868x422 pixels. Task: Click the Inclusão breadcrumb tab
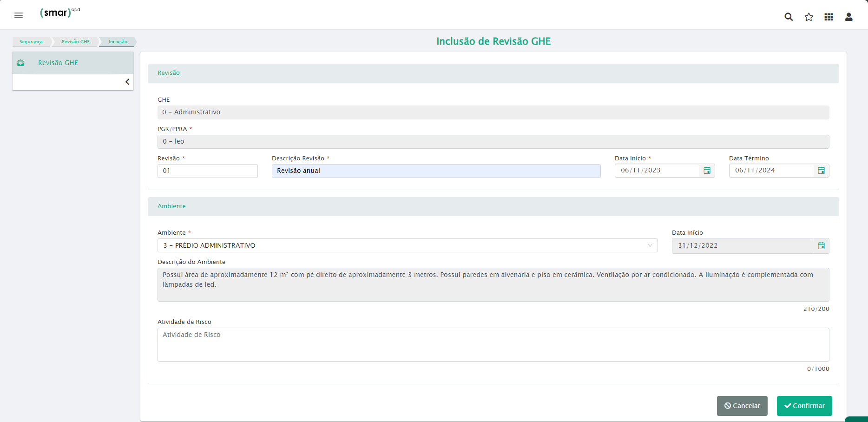click(x=118, y=42)
